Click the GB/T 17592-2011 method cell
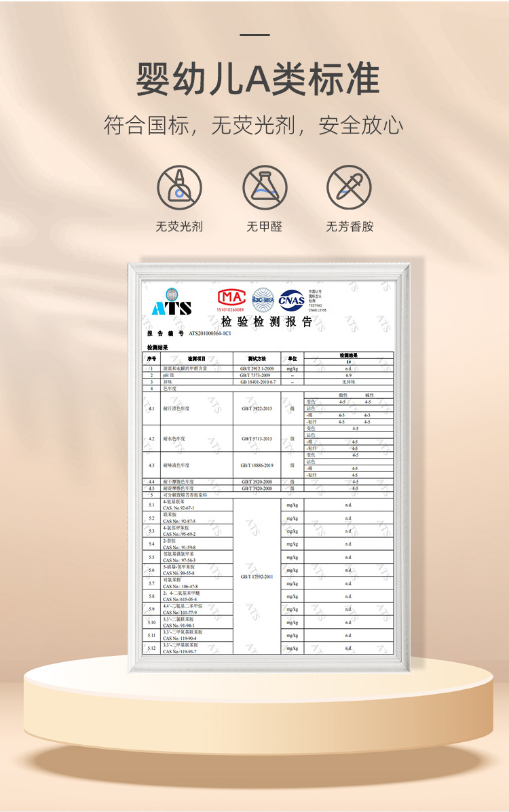509x812 pixels. coord(257,577)
